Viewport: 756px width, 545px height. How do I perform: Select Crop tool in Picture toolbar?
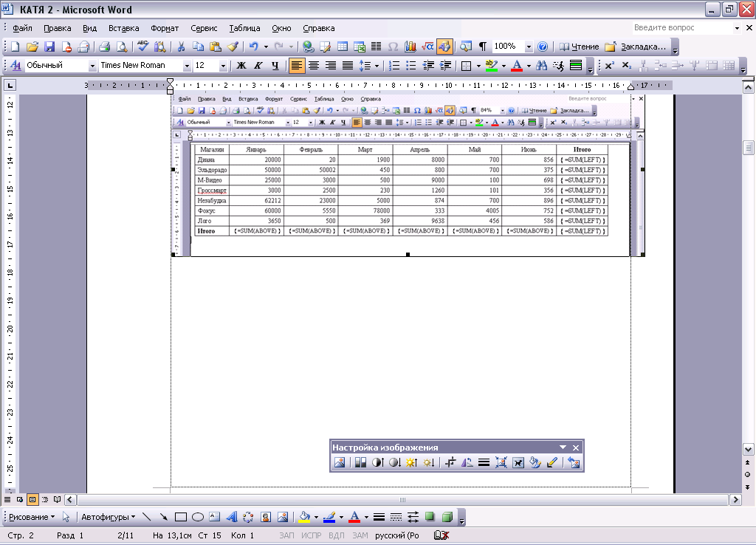(x=450, y=462)
